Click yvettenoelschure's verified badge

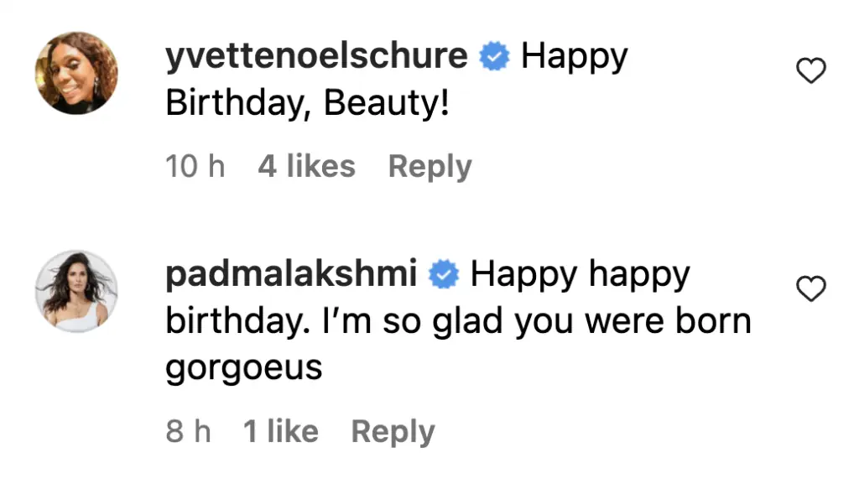tap(495, 57)
